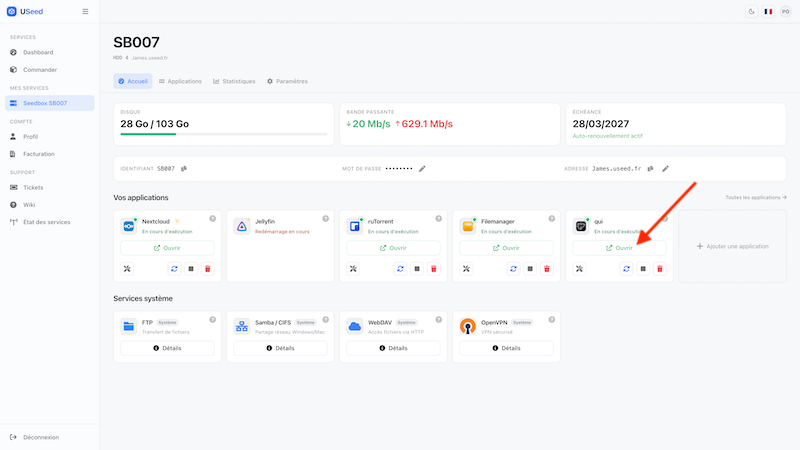This screenshot has width=800, height=450.
Task: Edit the address with the pencil icon
Action: [x=665, y=168]
